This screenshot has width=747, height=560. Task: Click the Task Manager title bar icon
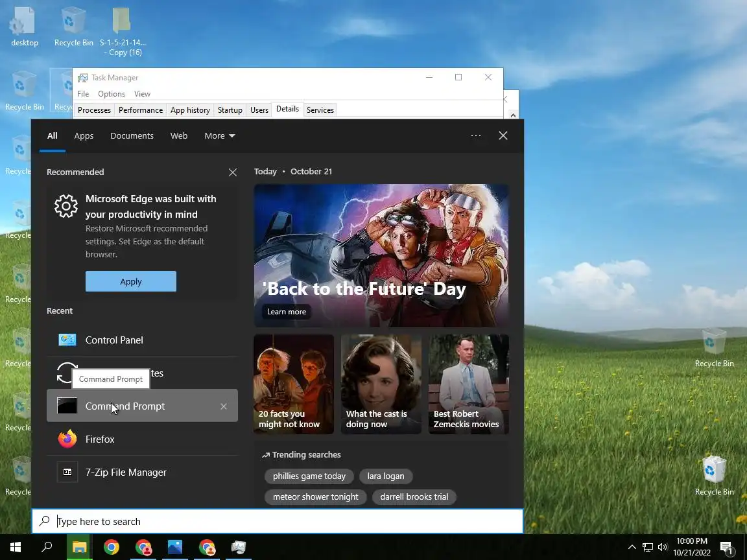point(83,78)
